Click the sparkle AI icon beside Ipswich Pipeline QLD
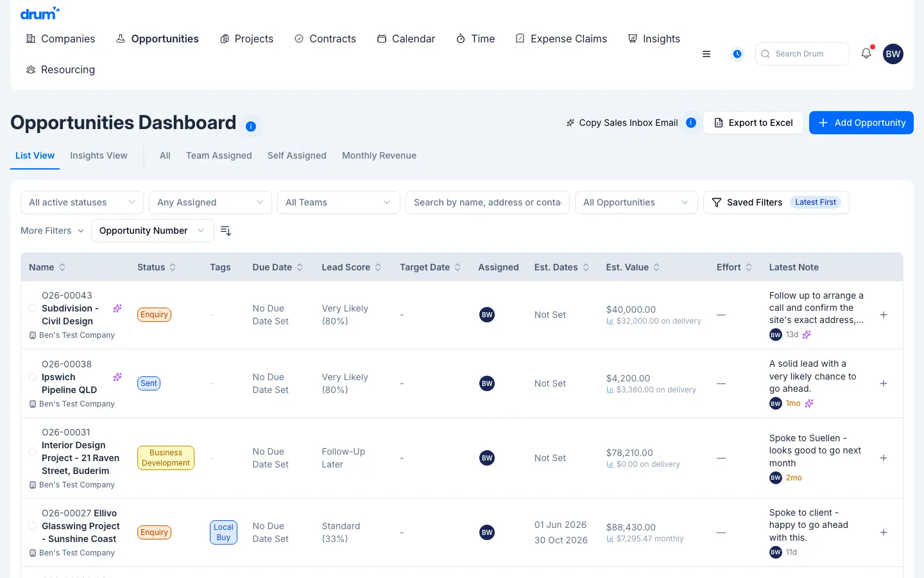This screenshot has height=578, width=924. point(117,377)
